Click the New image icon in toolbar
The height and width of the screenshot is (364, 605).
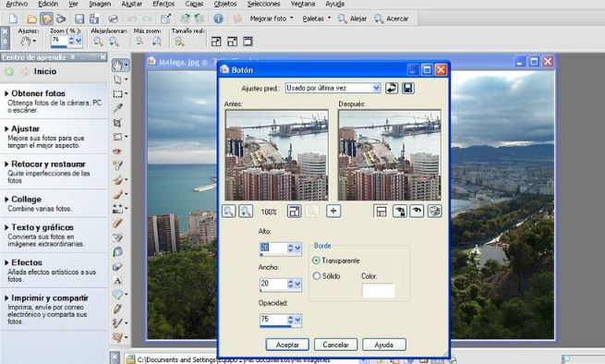[x=13, y=18]
